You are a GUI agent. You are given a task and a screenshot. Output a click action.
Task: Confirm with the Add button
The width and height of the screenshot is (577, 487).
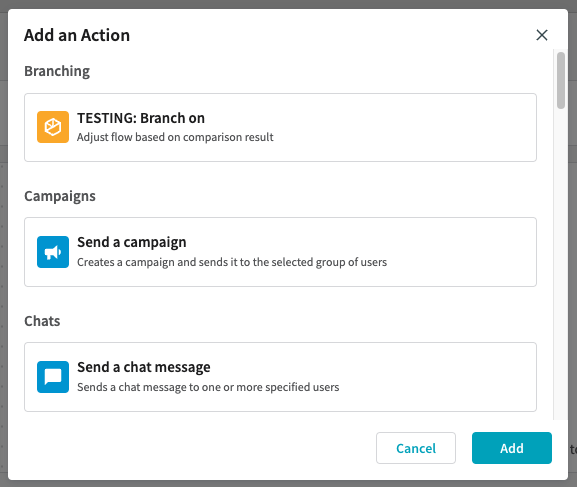tap(512, 448)
